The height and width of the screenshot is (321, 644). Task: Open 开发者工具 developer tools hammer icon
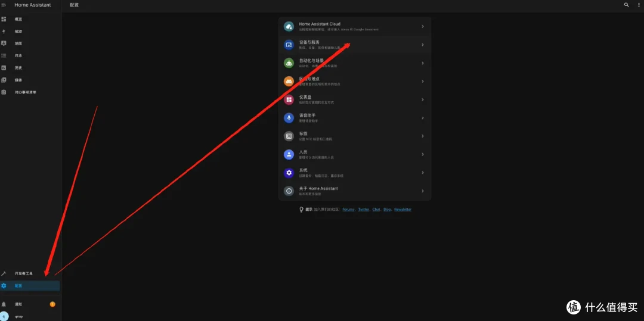point(4,273)
